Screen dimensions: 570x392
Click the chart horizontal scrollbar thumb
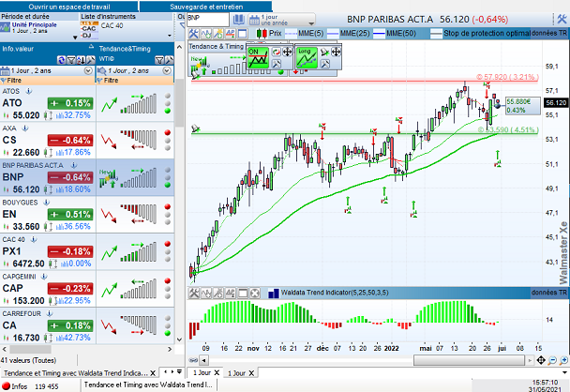tap(469, 360)
